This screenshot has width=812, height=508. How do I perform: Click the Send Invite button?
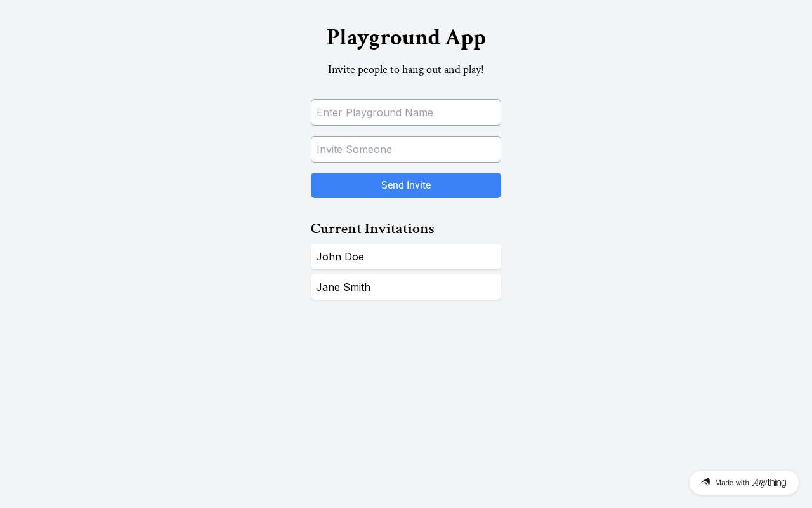point(406,185)
